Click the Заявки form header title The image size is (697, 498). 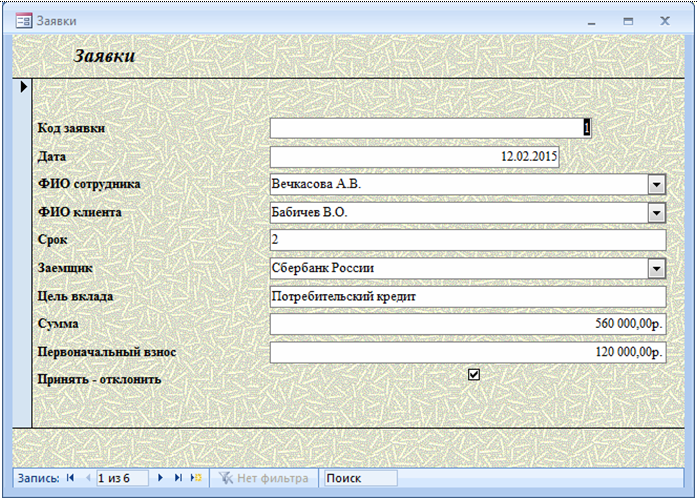[x=104, y=56]
